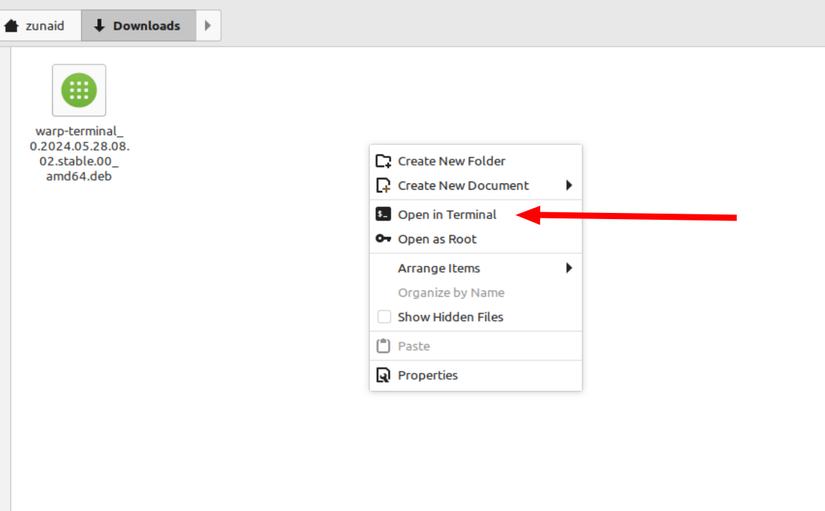Click the Downloads path bar button
Screen dimensions: 825x511
137,26
